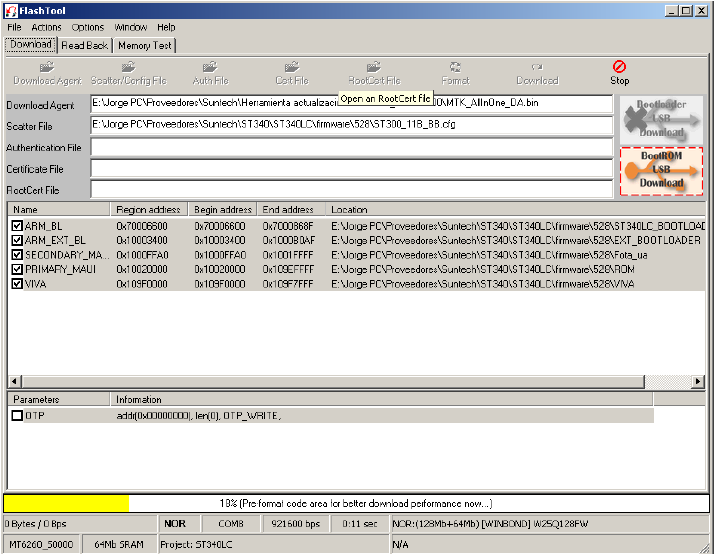Click the Download Agent path field

(x=351, y=103)
